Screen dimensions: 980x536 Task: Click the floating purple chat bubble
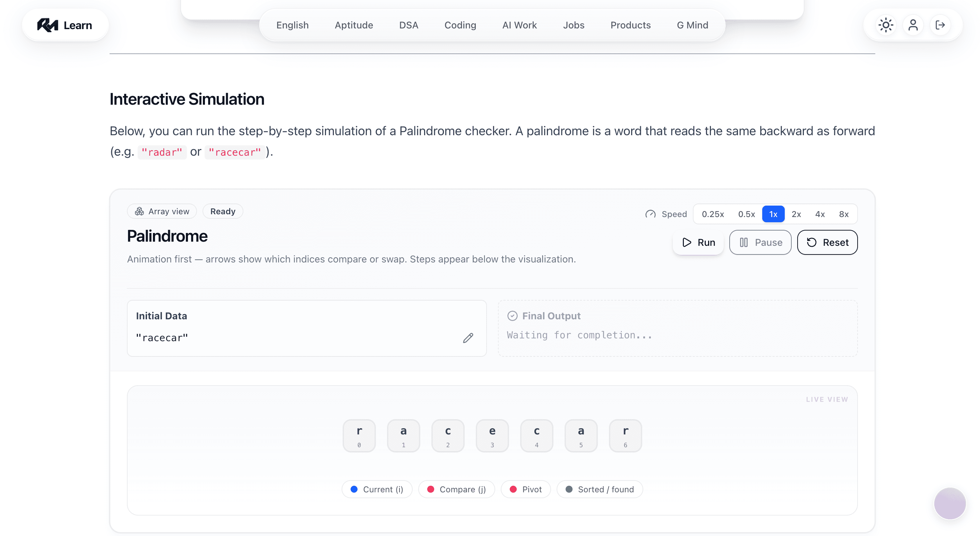pos(949,503)
